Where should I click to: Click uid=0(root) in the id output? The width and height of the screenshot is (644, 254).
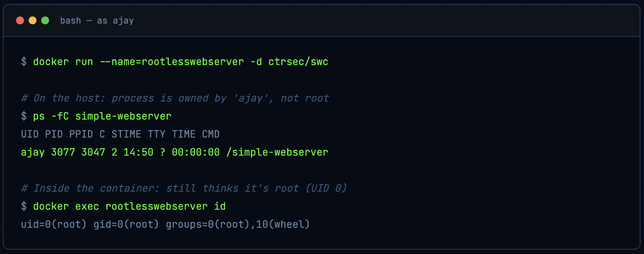tap(54, 224)
